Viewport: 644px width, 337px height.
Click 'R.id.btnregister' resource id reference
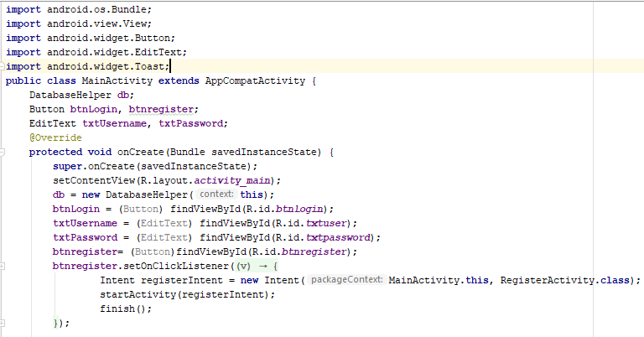pyautogui.click(x=299, y=251)
